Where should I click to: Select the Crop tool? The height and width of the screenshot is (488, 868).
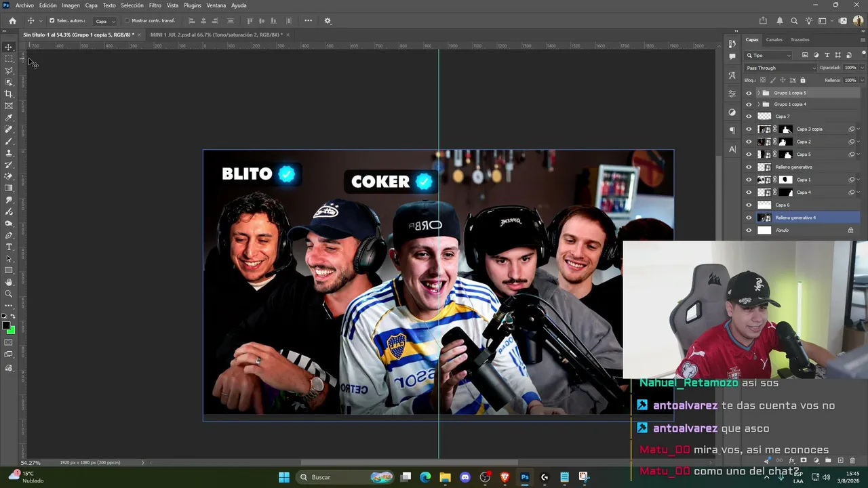click(x=9, y=94)
